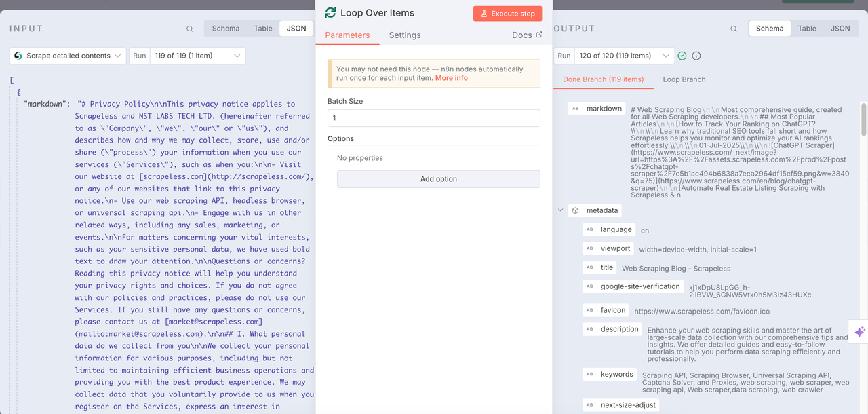Click the viewport field pill

(x=609, y=248)
